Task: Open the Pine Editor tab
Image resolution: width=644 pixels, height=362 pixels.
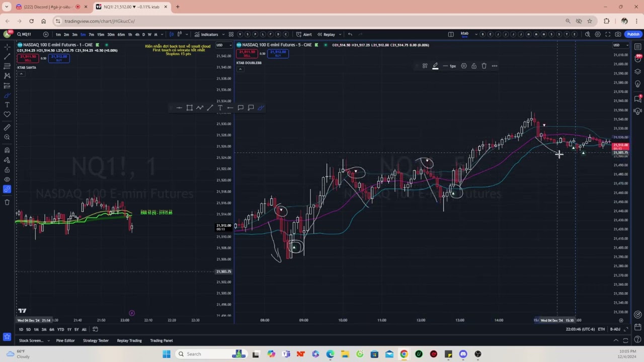Action: (x=65, y=340)
